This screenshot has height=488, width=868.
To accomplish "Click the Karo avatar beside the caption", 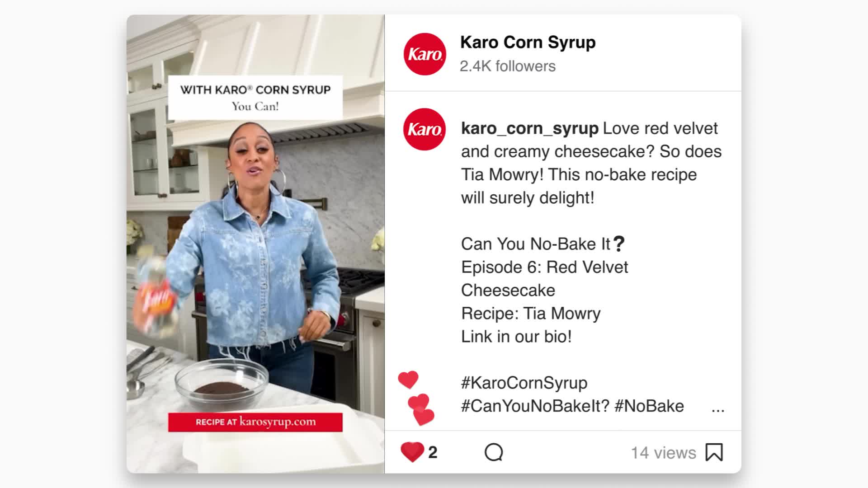I will 424,129.
